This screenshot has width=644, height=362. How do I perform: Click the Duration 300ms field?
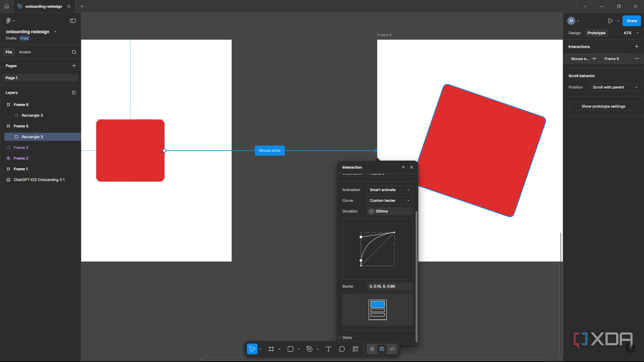(390, 211)
